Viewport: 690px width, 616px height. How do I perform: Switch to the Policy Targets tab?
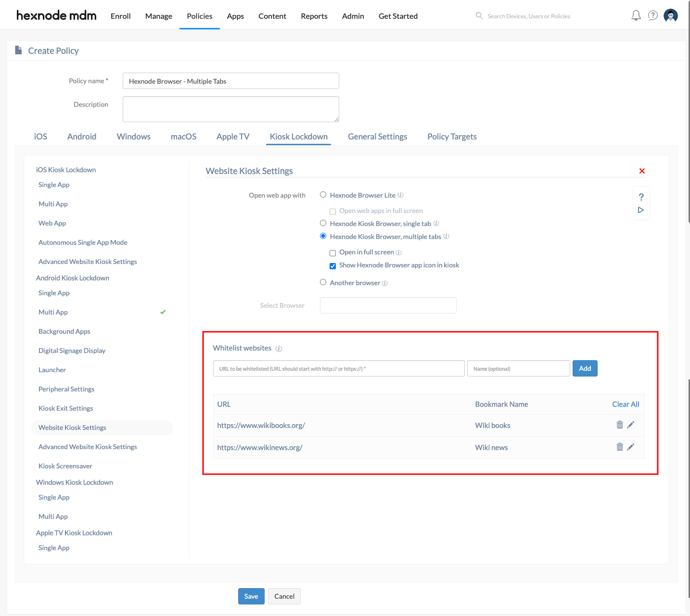pyautogui.click(x=452, y=137)
